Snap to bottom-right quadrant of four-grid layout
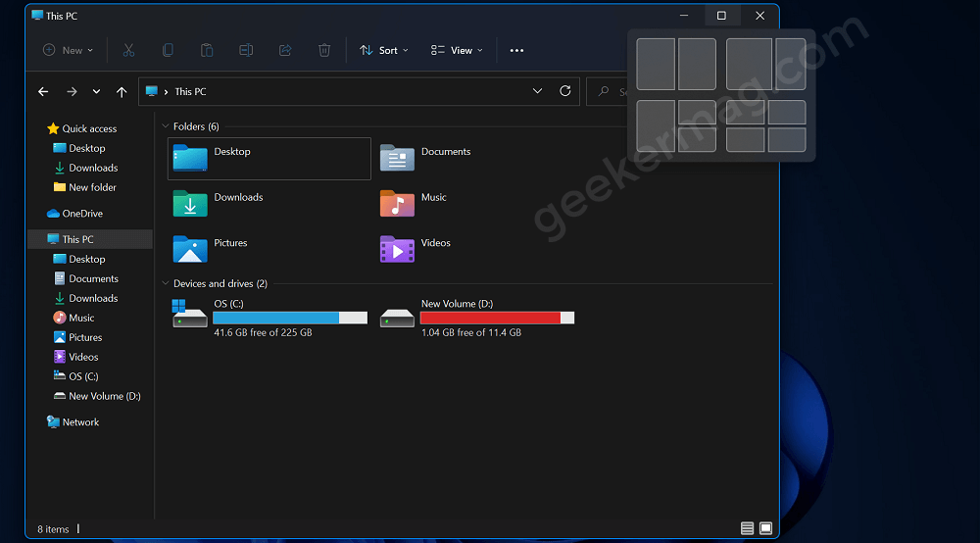Image resolution: width=980 pixels, height=543 pixels. click(787, 140)
